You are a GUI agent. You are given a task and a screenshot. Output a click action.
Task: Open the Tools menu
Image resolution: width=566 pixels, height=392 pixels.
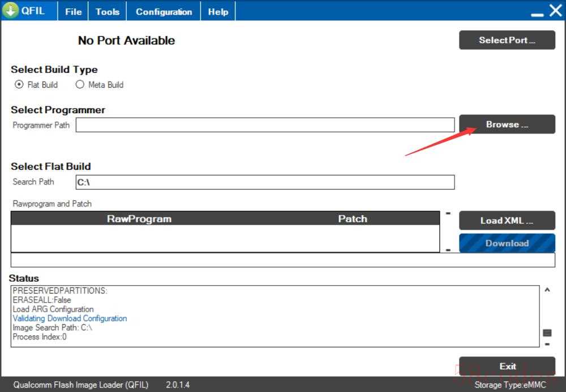[107, 11]
